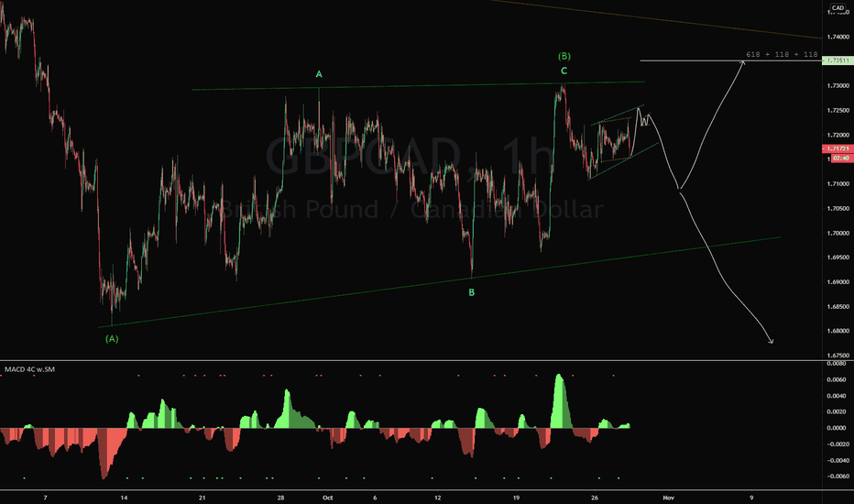Image resolution: width=854 pixels, height=504 pixels.
Task: Click the 1.68500 price axis value
Action: pos(838,307)
